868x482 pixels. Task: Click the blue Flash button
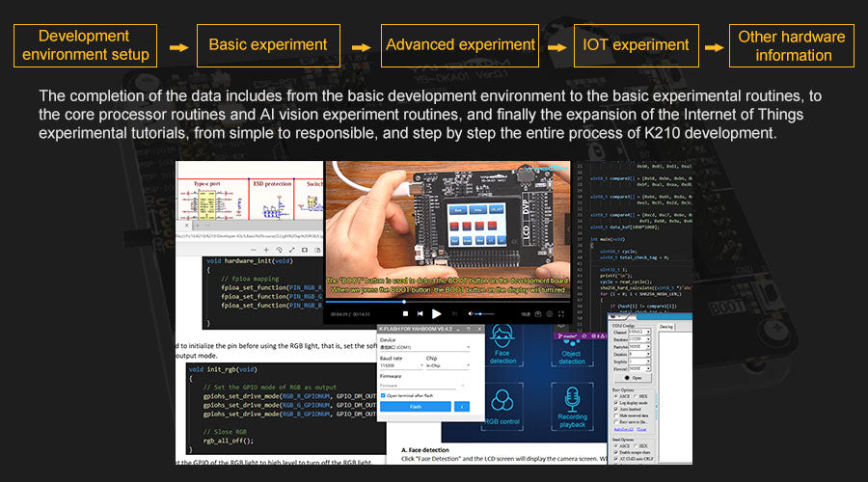tap(415, 407)
